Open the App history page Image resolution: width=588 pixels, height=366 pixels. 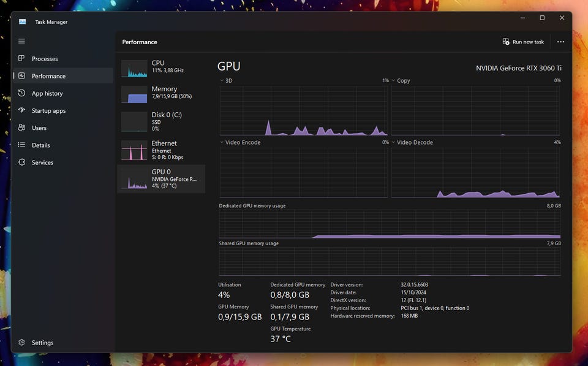click(63, 93)
